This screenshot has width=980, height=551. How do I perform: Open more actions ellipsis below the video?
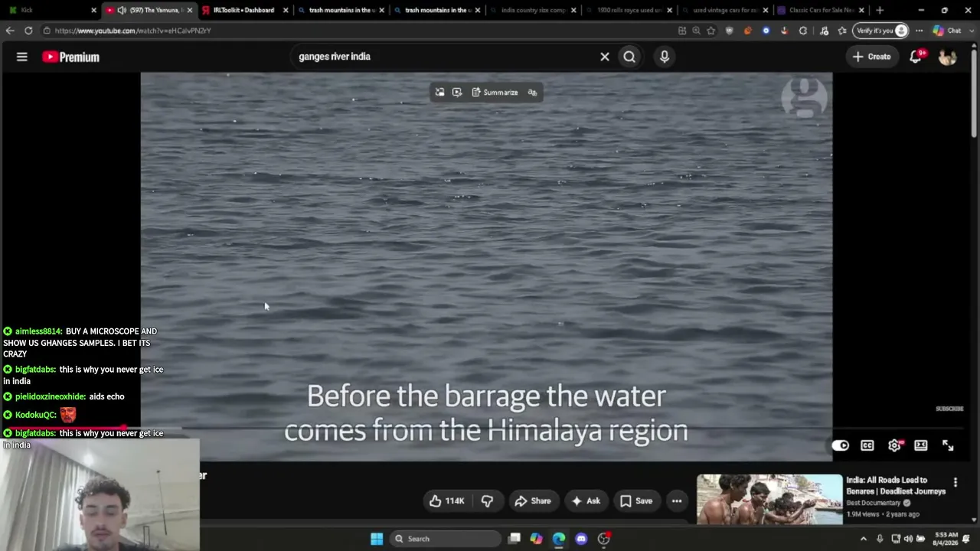click(677, 501)
